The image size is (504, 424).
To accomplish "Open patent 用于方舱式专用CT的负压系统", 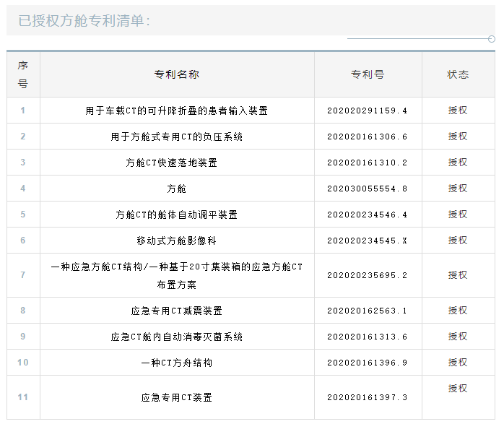I will click(x=177, y=137).
